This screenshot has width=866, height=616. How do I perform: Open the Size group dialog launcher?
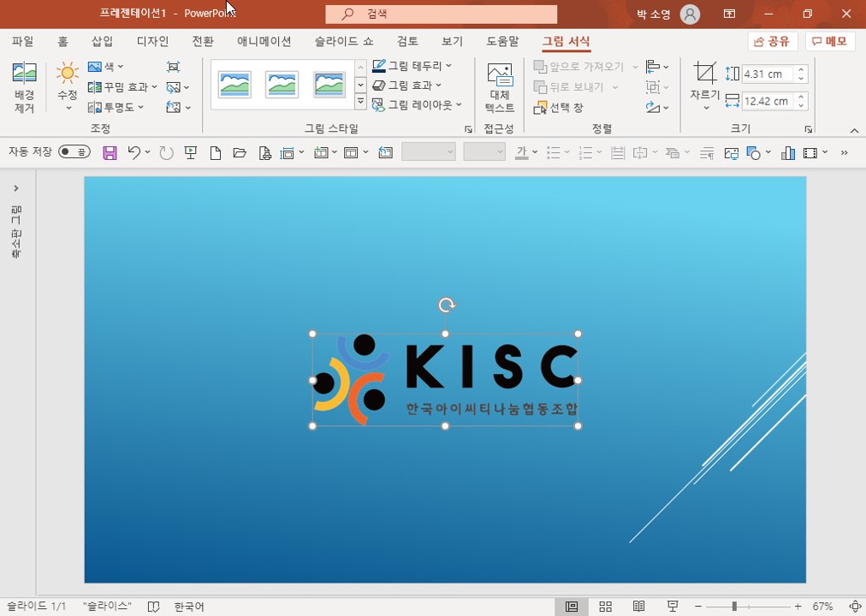[808, 130]
